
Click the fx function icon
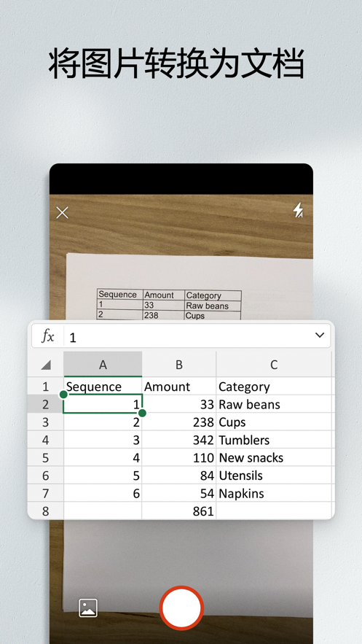[48, 336]
